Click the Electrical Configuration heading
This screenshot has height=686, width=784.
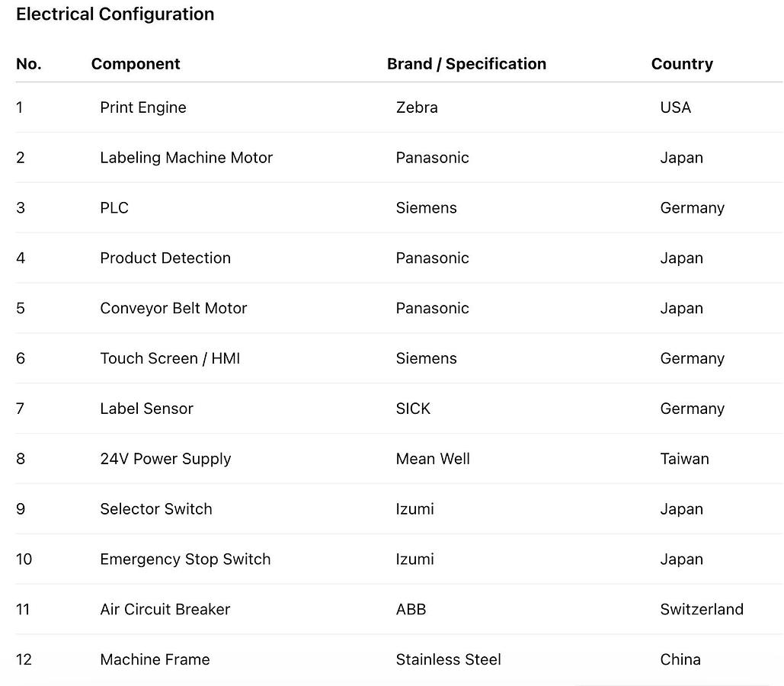click(115, 14)
